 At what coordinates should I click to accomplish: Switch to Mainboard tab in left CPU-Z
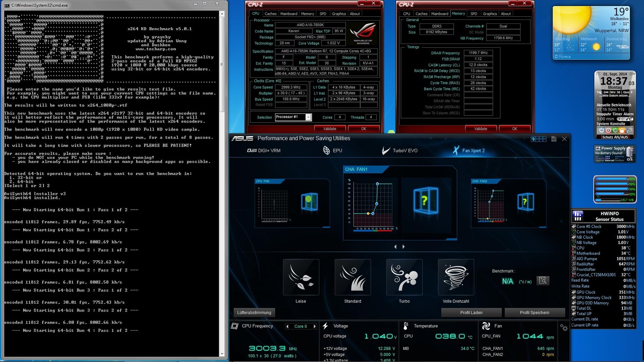pos(289,14)
